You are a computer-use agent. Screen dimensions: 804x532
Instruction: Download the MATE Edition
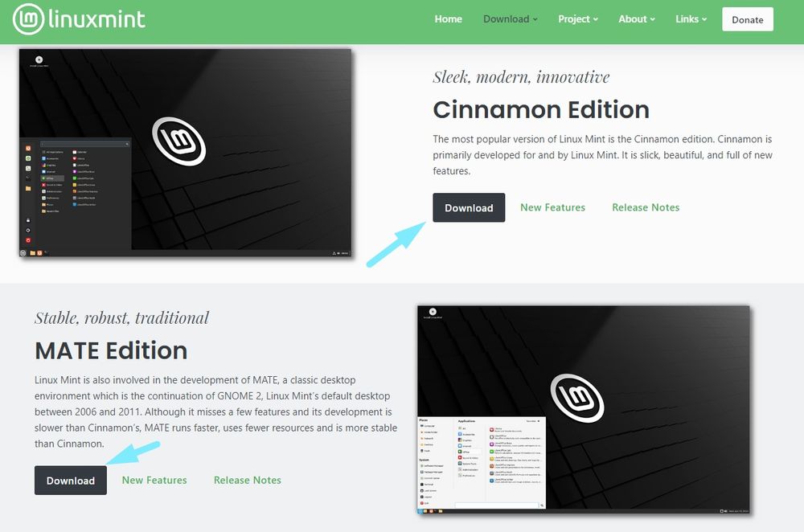tap(70, 480)
